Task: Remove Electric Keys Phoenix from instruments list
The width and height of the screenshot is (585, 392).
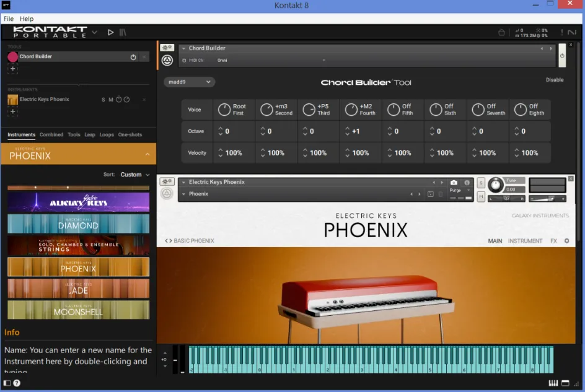Action: pyautogui.click(x=144, y=100)
